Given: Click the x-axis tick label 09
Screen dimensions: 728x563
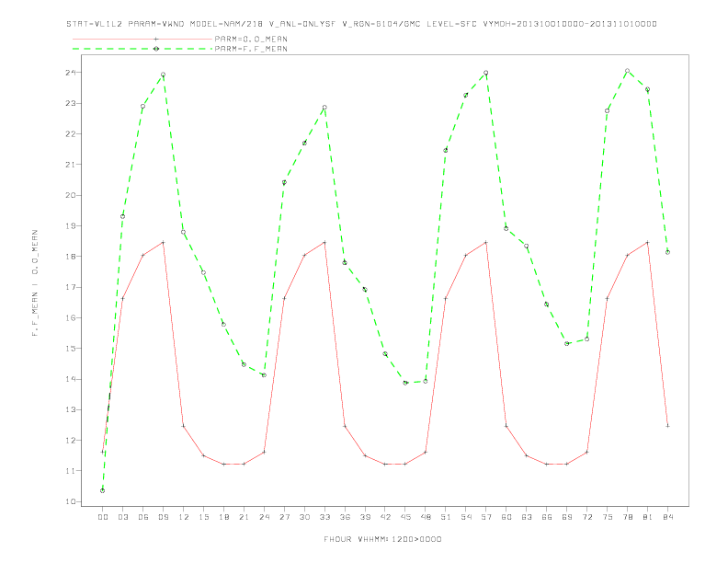Looking at the screenshot, I should (x=163, y=517).
